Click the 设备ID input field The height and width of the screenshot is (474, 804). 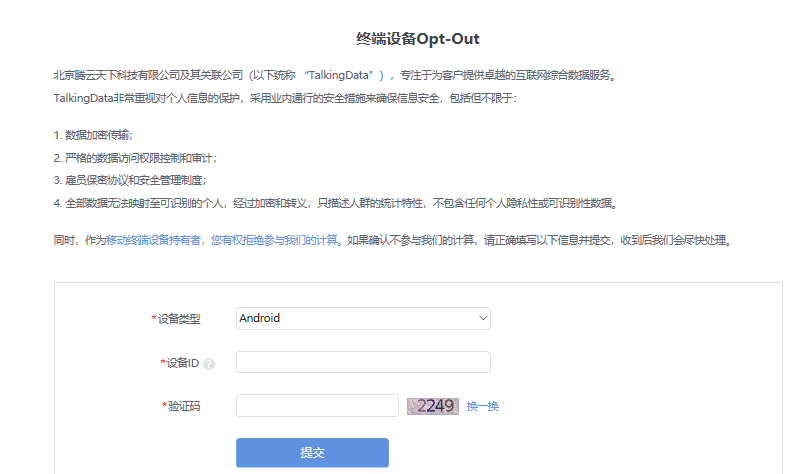pos(363,362)
